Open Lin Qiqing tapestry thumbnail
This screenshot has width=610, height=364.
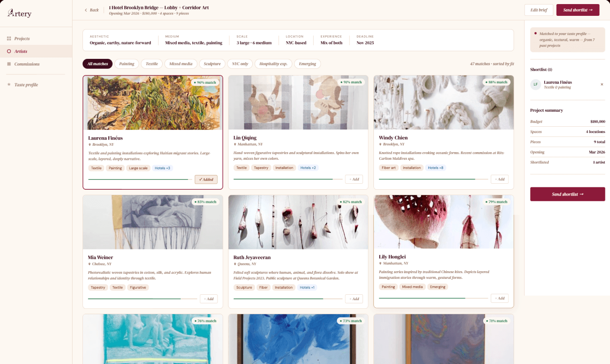(298, 103)
